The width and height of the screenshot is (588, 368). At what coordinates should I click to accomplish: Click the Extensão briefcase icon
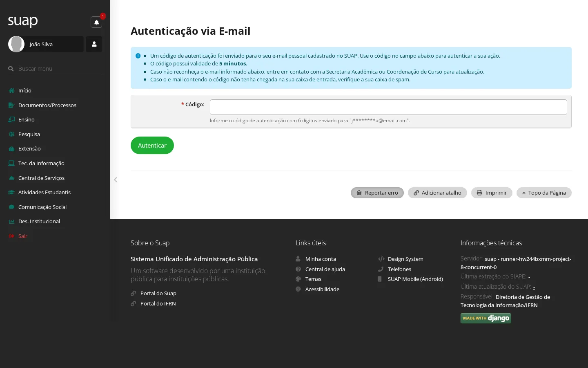pyautogui.click(x=11, y=149)
